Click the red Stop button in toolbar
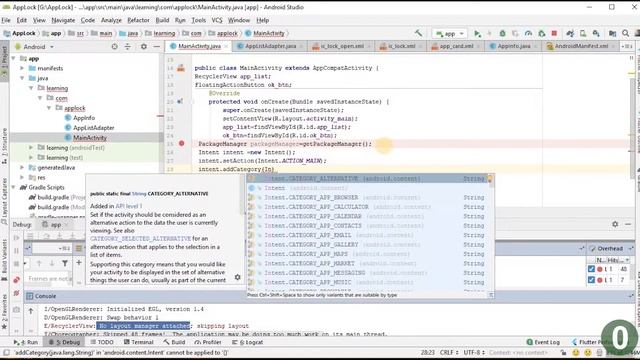Image resolution: width=640 pixels, height=360 pixels. (x=554, y=33)
